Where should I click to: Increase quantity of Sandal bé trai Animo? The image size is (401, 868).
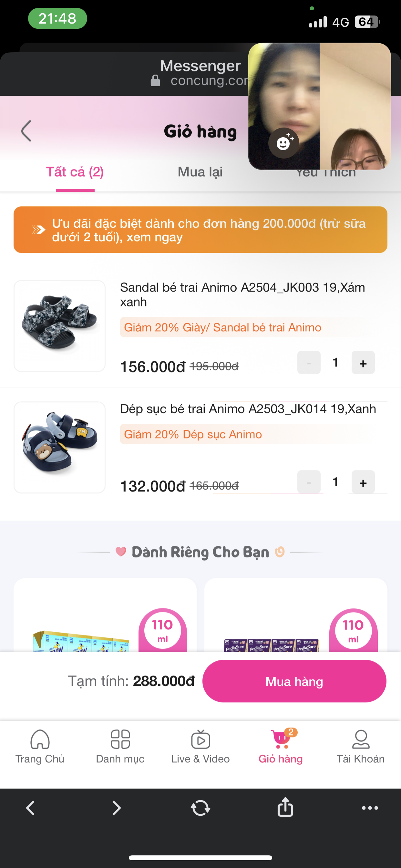[363, 363]
